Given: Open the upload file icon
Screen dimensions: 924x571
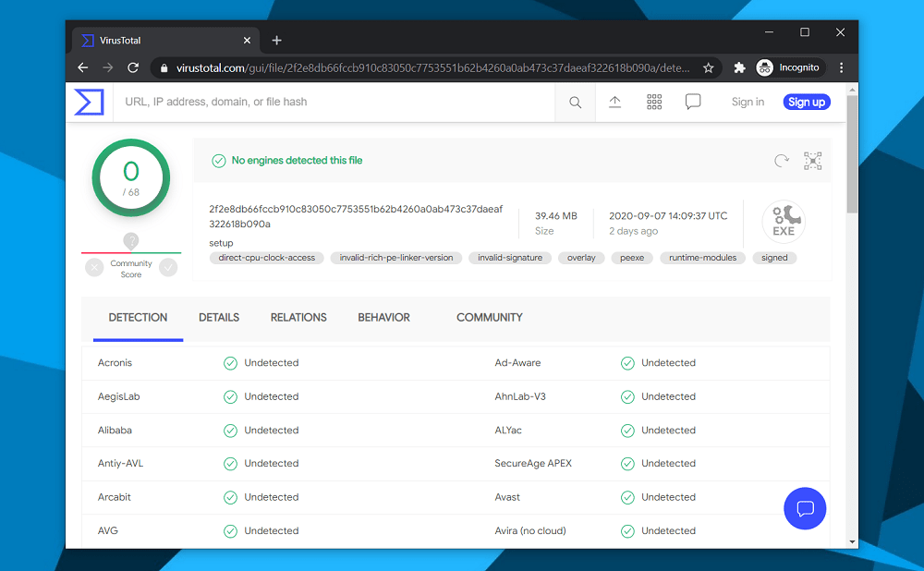Looking at the screenshot, I should [614, 102].
